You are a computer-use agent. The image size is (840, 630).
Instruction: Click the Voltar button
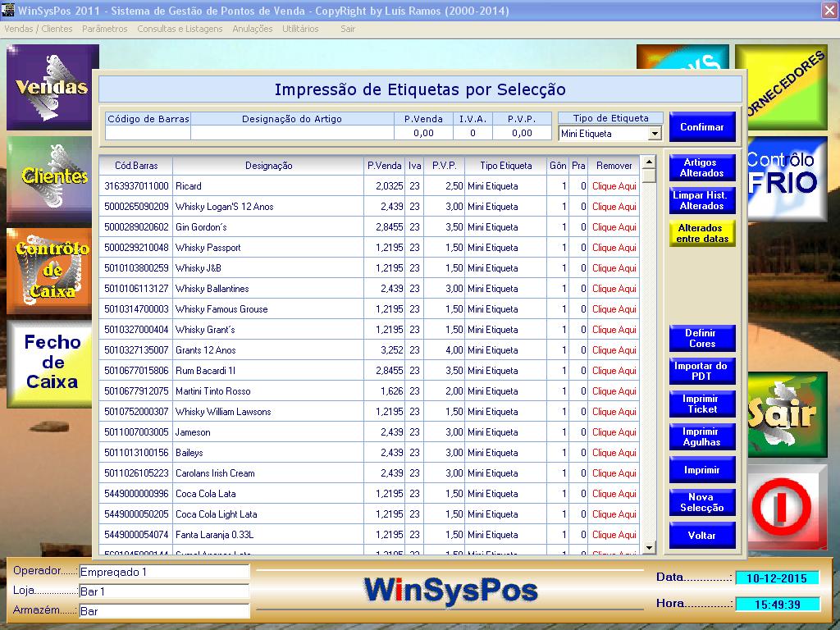[701, 535]
